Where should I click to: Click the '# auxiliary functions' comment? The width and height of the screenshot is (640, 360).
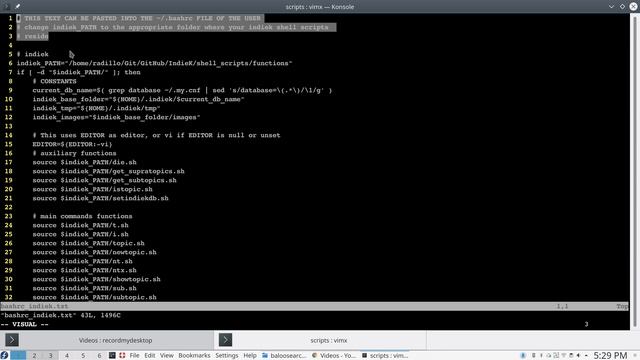74,153
